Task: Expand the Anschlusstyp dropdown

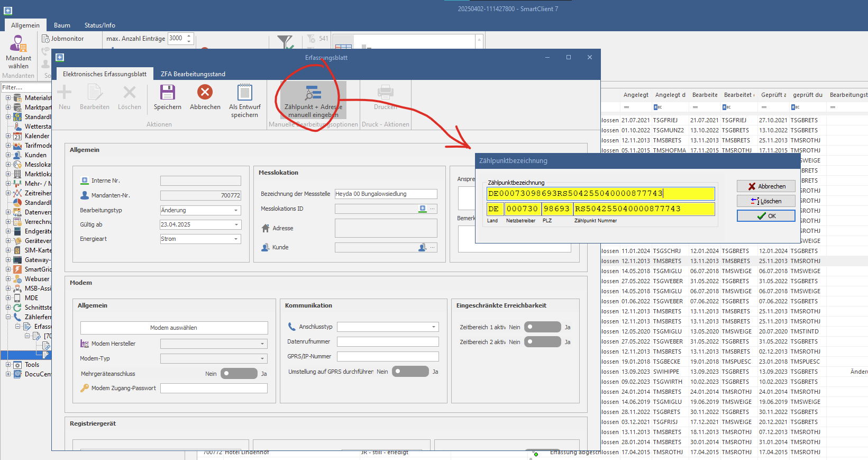Action: tap(434, 327)
